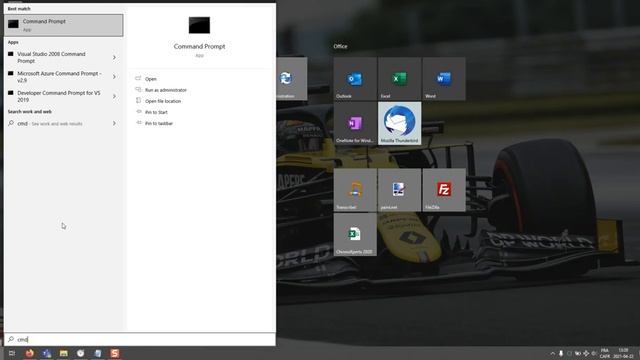Screen dimensions: 640x360
Task: Open the Outlook tile
Action: 355,79
